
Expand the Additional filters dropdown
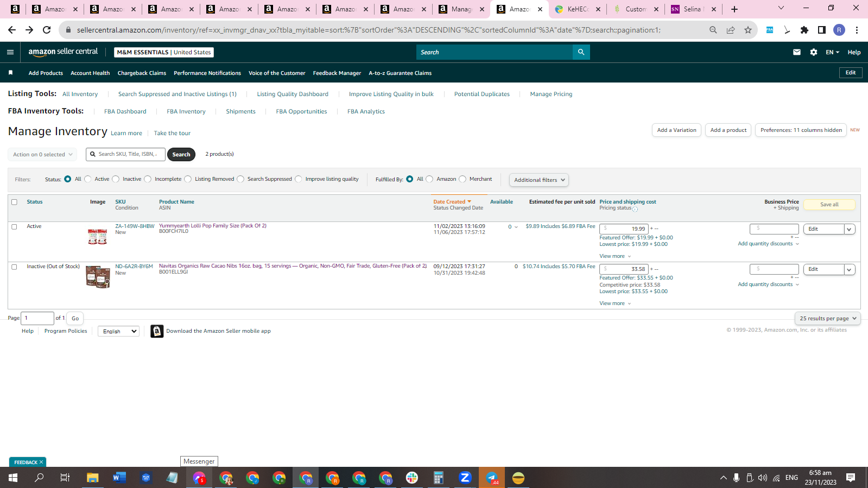pos(539,180)
